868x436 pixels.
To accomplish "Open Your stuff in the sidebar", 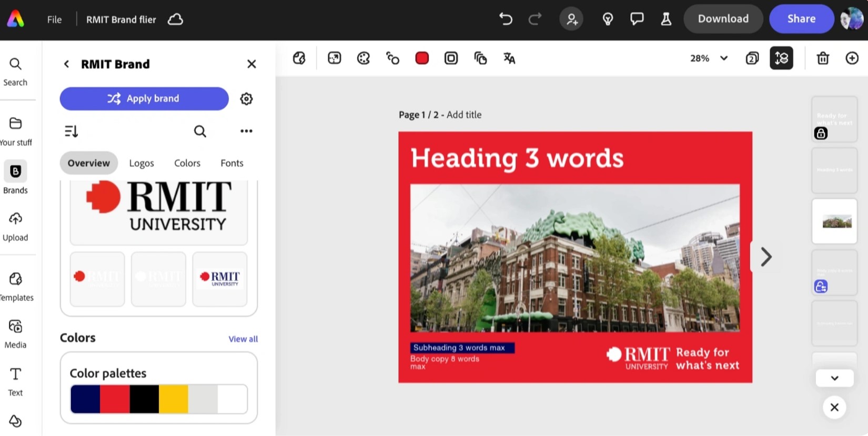I will tap(15, 132).
